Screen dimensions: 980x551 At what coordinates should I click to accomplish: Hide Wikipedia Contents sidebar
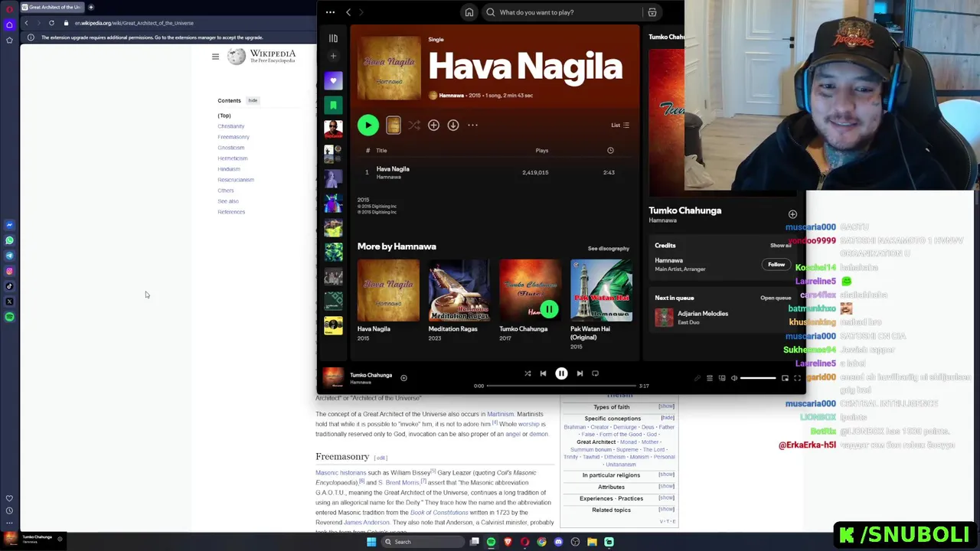(x=253, y=100)
